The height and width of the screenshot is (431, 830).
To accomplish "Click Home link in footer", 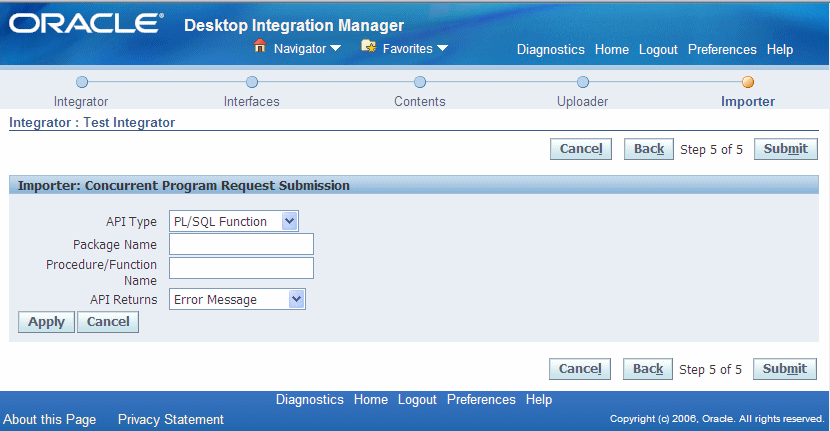I will pos(371,399).
